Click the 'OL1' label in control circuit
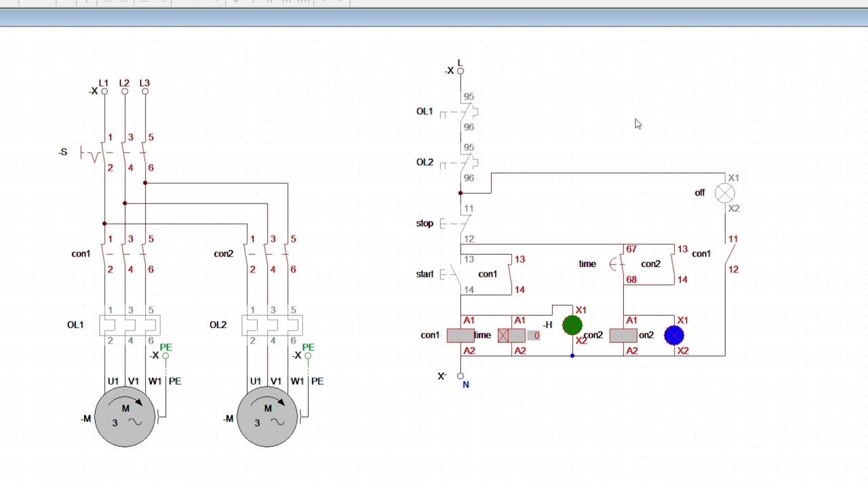Image resolution: width=868 pixels, height=488 pixels. coord(425,111)
